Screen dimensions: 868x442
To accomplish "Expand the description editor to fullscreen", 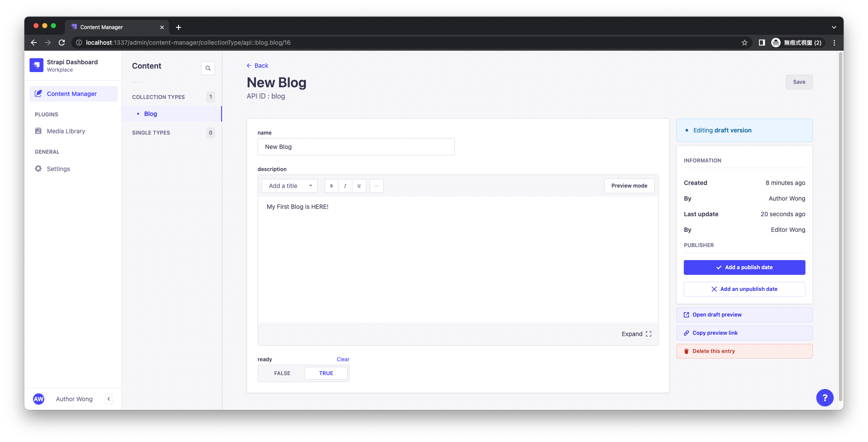I will coord(636,334).
